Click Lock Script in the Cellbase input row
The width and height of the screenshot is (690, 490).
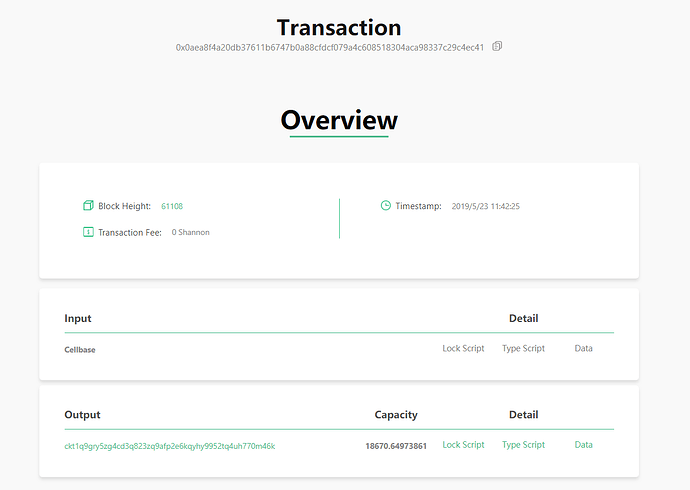pyautogui.click(x=463, y=348)
